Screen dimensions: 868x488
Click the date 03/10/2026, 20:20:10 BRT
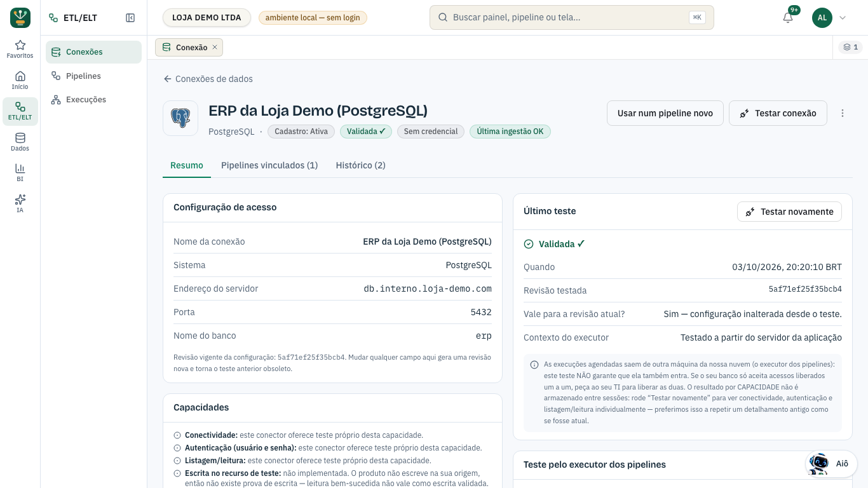coord(787,267)
